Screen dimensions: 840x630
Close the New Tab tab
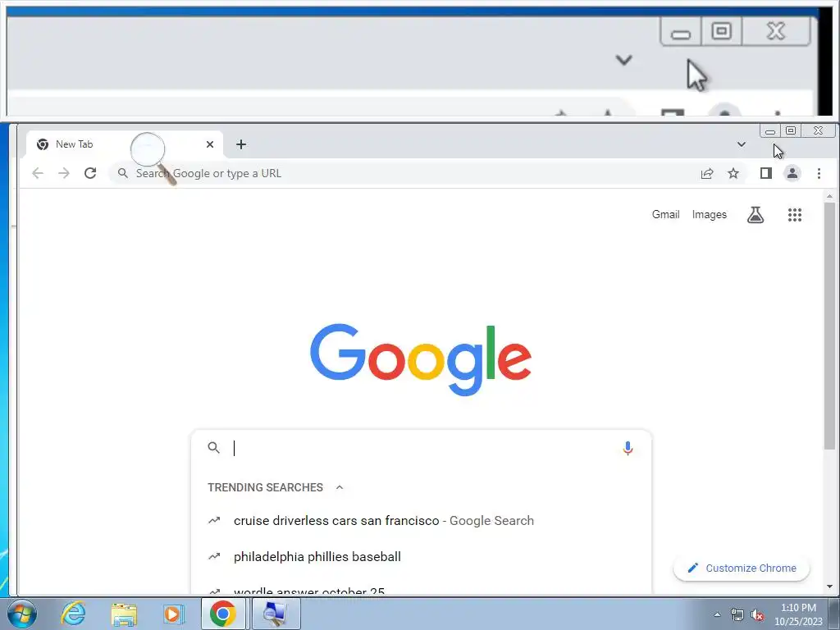(x=210, y=144)
